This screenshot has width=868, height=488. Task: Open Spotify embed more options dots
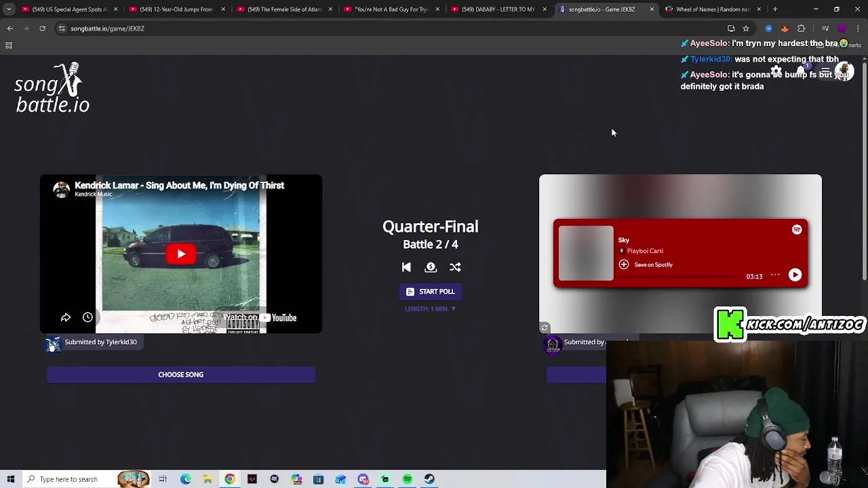click(775, 274)
